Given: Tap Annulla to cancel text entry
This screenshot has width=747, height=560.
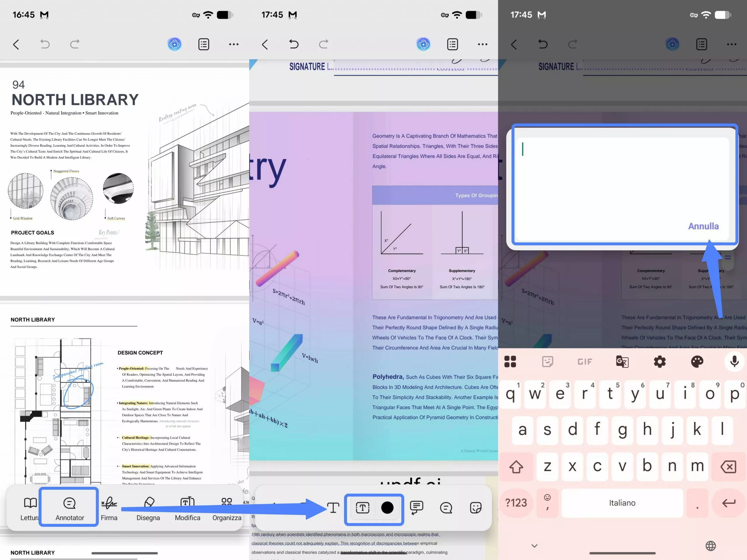Looking at the screenshot, I should (703, 226).
